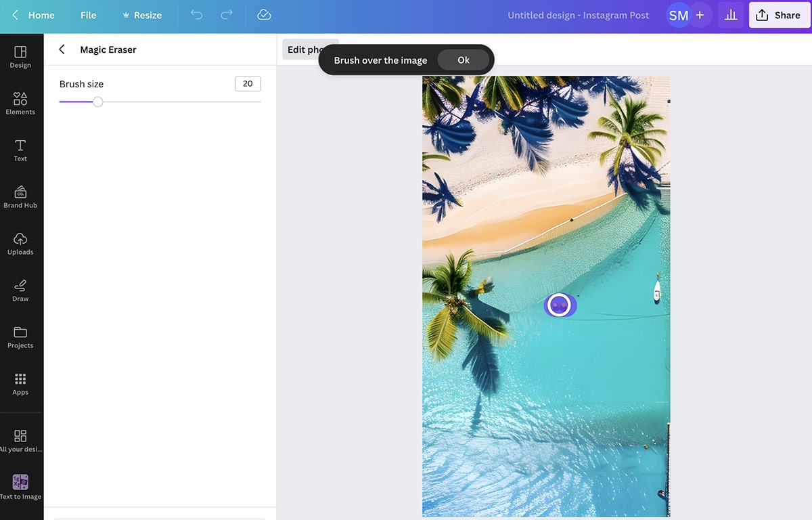This screenshot has height=520, width=812.
Task: Open the Resize option
Action: coord(141,15)
